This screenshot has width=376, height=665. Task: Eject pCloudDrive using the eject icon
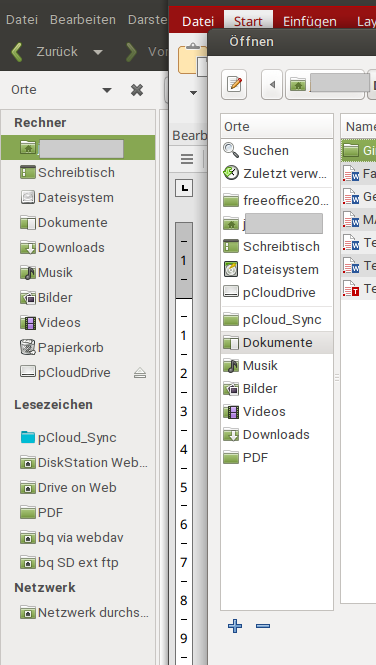tap(140, 373)
